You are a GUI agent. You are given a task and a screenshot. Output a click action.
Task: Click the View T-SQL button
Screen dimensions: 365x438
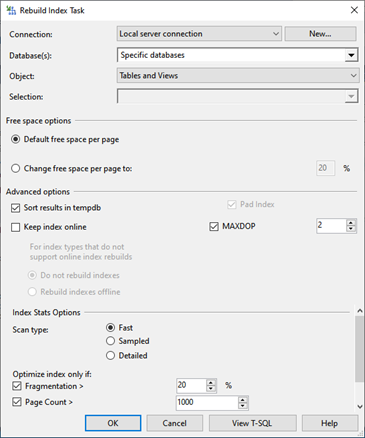[x=253, y=423]
